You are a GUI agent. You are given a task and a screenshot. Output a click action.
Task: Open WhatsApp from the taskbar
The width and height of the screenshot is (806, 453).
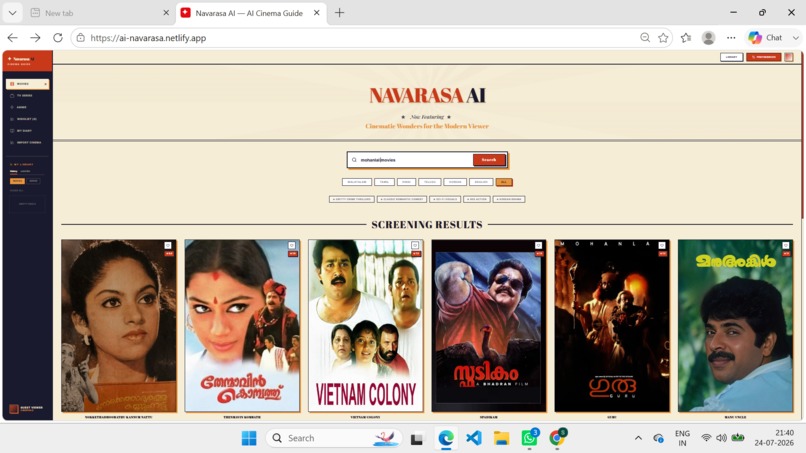point(529,438)
